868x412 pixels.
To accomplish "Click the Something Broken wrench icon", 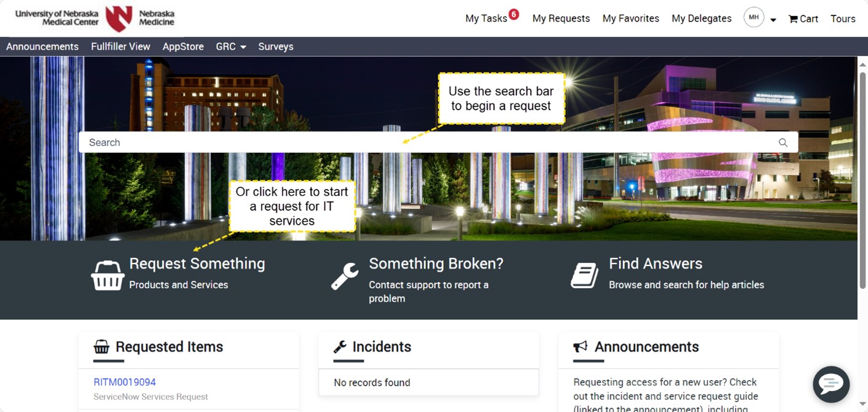I will pos(344,276).
